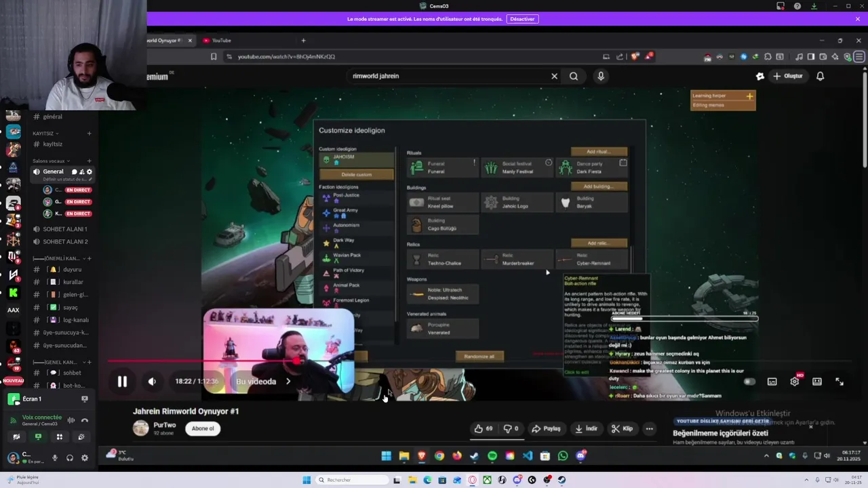Screen dimensions: 868x488
Task: Toggle YouTube autoplay switch
Action: (x=749, y=382)
